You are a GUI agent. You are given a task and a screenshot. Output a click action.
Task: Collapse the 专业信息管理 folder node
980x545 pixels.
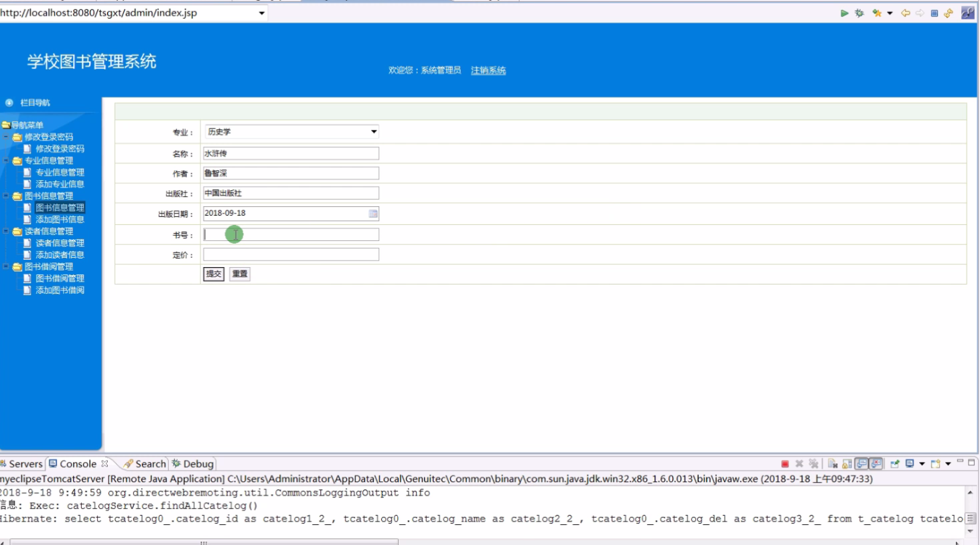(x=6, y=161)
